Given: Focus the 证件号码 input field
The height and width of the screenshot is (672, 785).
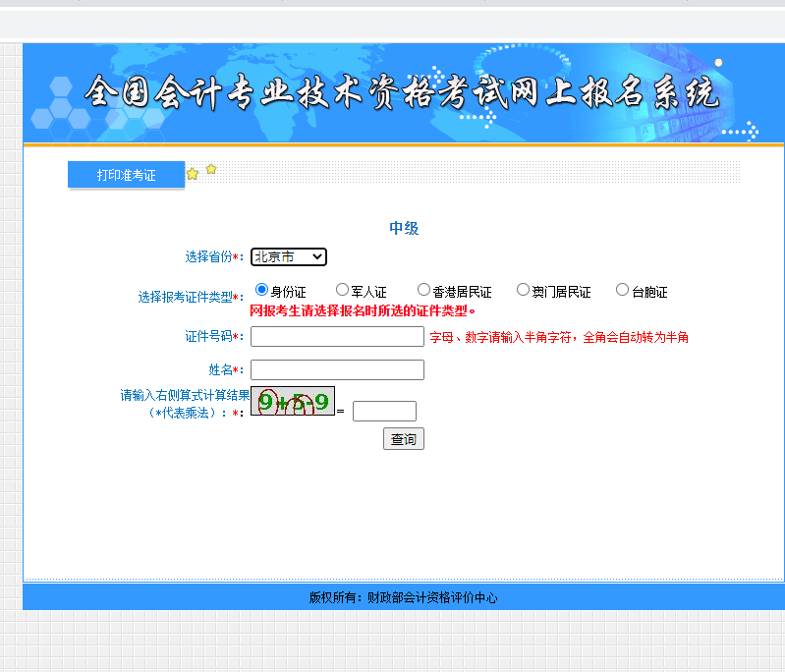Looking at the screenshot, I should click(337, 337).
